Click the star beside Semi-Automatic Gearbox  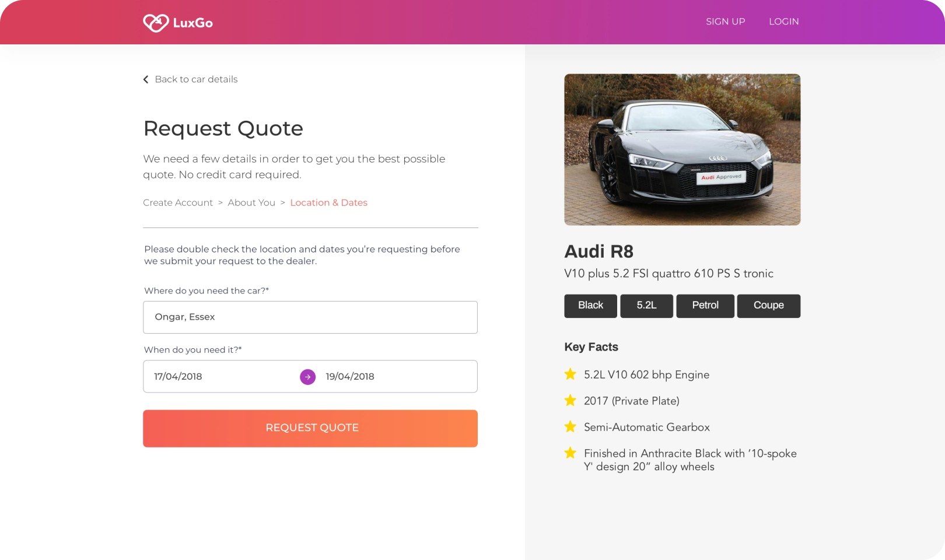coord(570,427)
